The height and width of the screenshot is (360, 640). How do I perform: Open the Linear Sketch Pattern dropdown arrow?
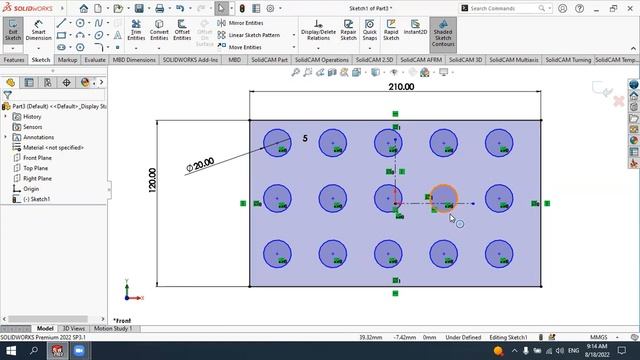(293, 35)
